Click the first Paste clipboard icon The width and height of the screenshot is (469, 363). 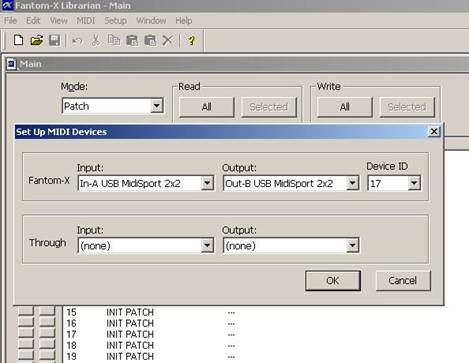point(132,40)
